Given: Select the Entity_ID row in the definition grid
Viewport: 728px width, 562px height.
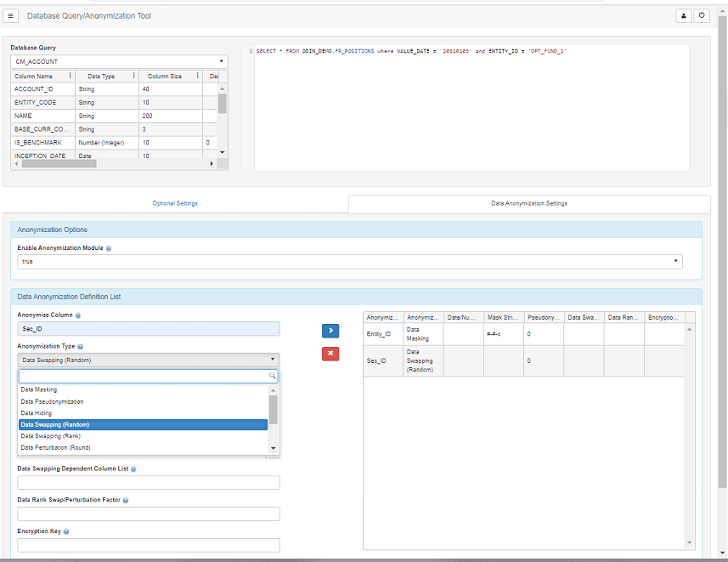Looking at the screenshot, I should coord(524,334).
